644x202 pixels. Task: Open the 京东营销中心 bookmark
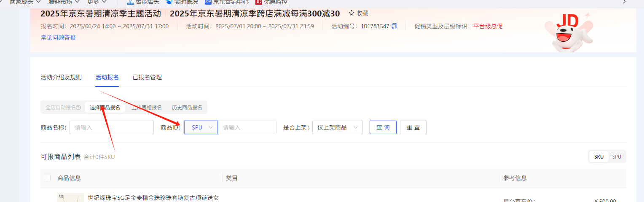click(x=227, y=2)
